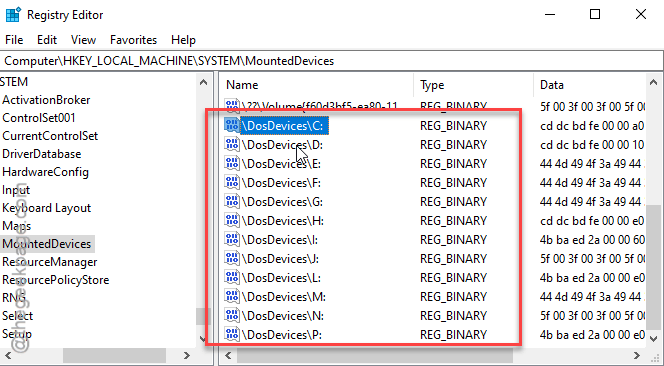Click the binary icon of \DosDevices\J:
Viewport: 664px width, 366px height.
pos(232,258)
